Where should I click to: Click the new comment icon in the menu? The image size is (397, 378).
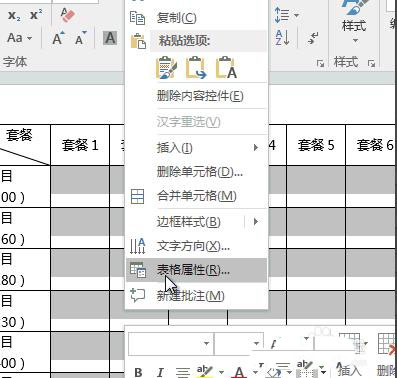(x=137, y=295)
